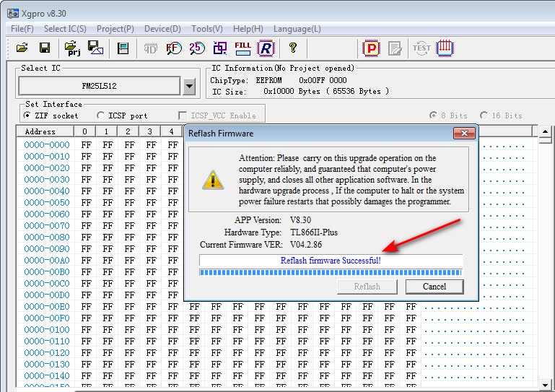The height and width of the screenshot is (392, 555).
Task: Open the Tools(V) menu
Action: (206, 29)
